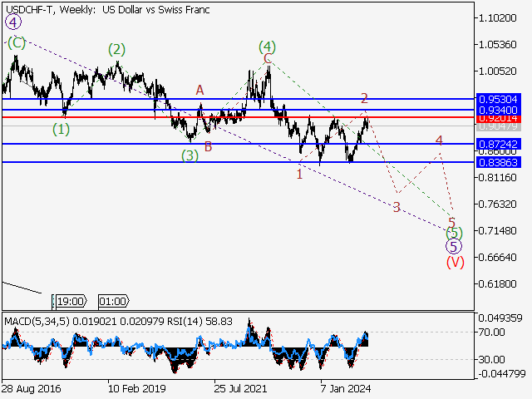Click the red wave label A

(199, 90)
